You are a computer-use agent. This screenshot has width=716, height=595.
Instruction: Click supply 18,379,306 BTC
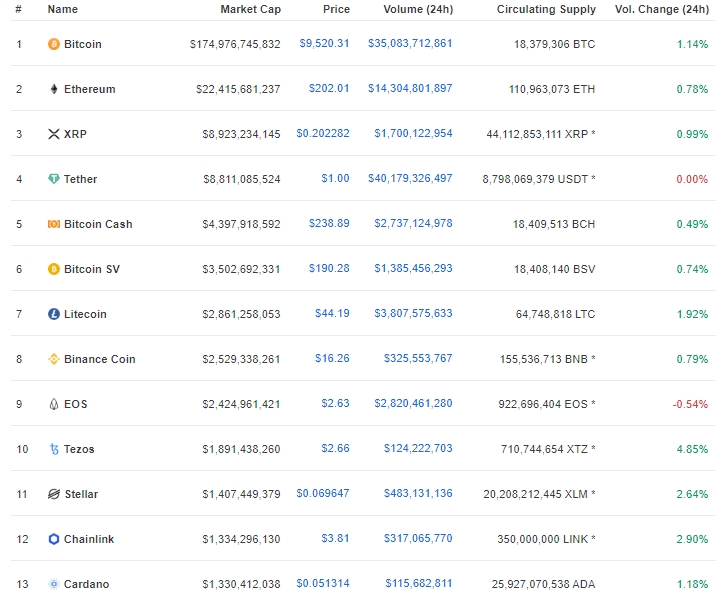(x=554, y=44)
